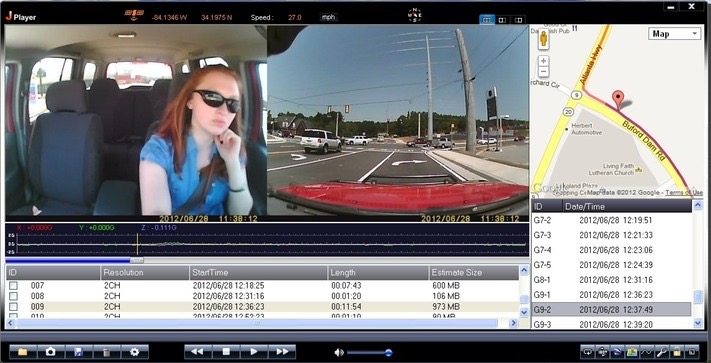The image size is (711, 363).
Task: Toggle the map view icon
Action: [632, 352]
